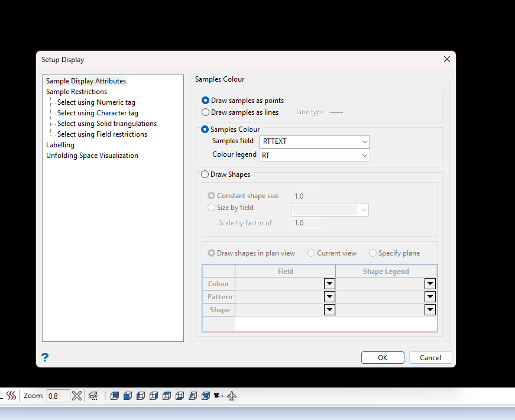Open the Colour legend dropdown

[x=315, y=156]
